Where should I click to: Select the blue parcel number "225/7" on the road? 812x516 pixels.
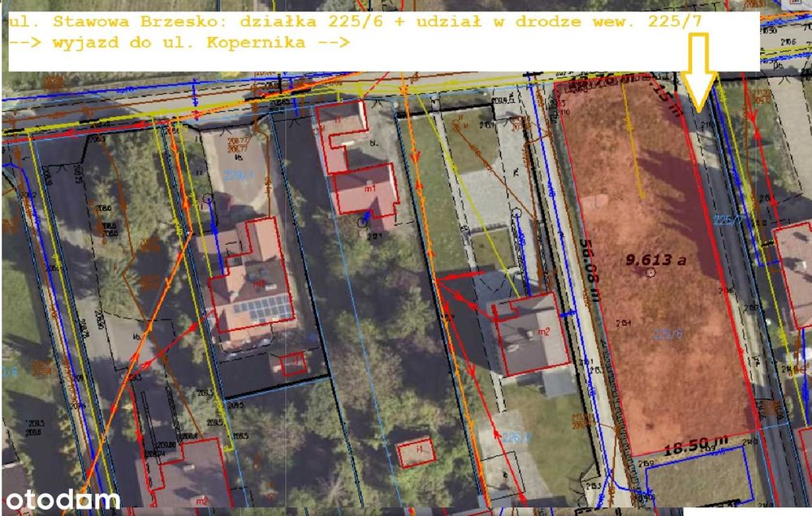728,220
